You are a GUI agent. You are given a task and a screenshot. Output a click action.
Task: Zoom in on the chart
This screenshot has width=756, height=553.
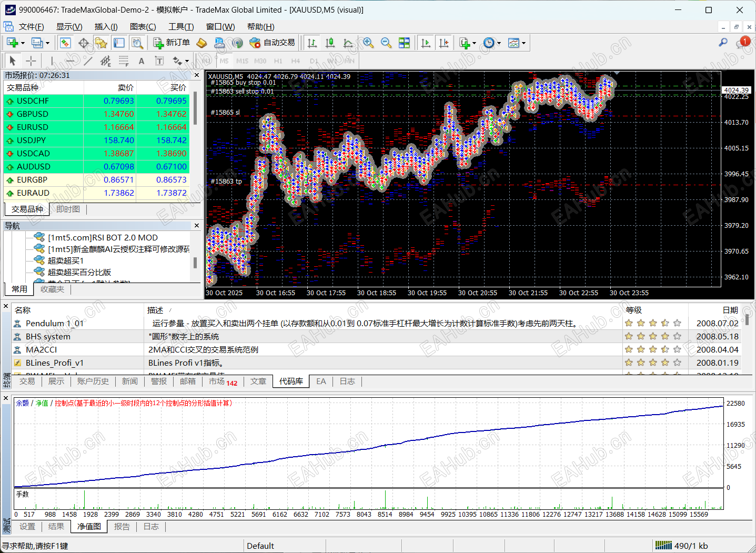pos(368,43)
